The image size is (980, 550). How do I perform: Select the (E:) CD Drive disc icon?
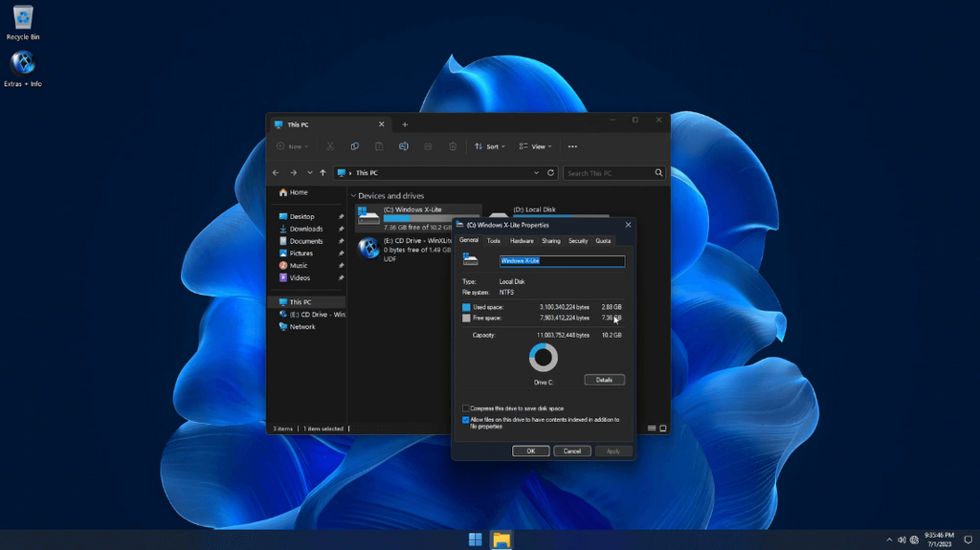point(368,248)
